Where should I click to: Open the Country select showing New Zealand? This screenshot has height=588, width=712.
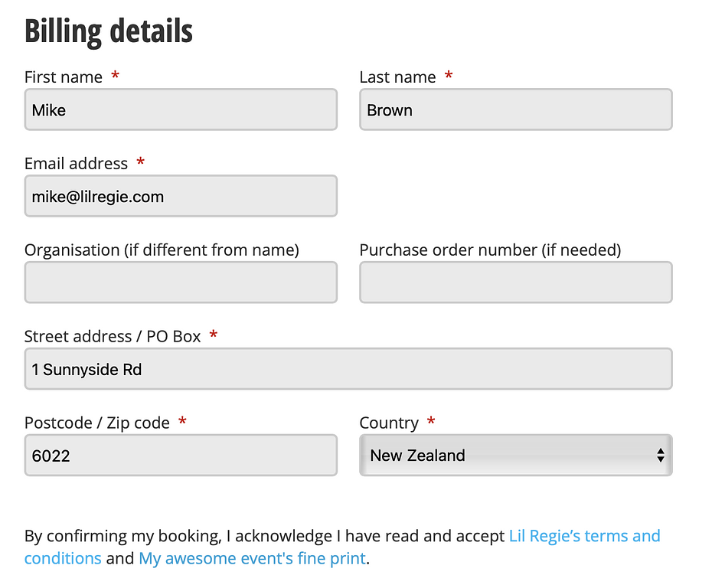[516, 455]
